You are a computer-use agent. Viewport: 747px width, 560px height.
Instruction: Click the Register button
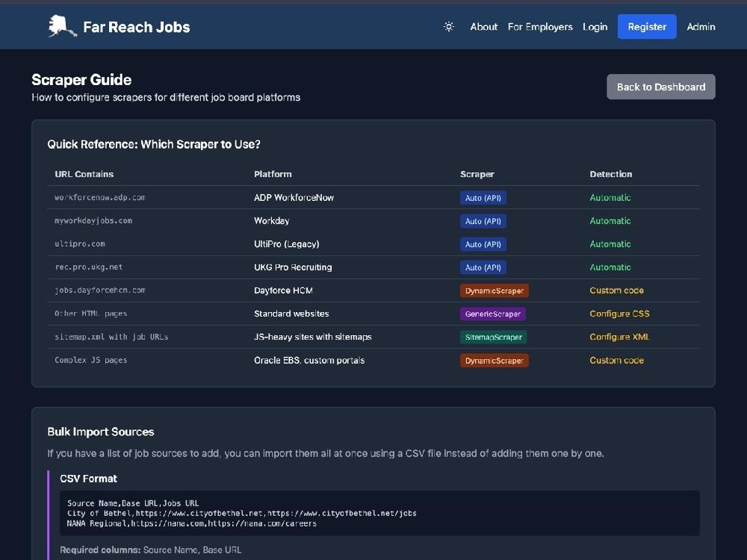coord(647,27)
